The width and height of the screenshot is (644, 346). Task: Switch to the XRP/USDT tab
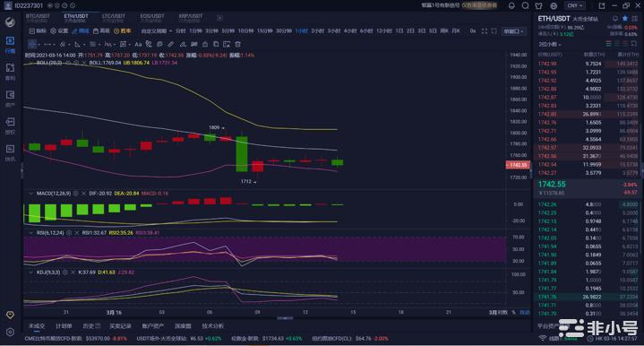(191, 18)
